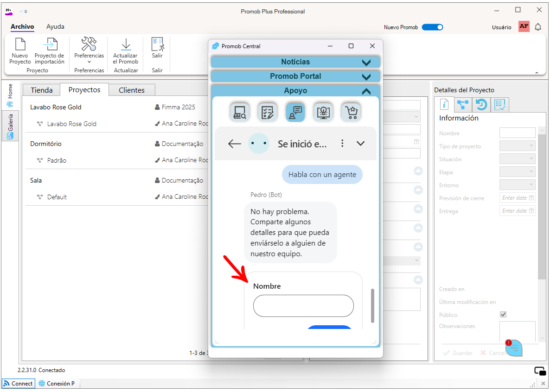This screenshot has height=392, width=550.
Task: Click Actualizar el Promob download icon
Action: point(126,44)
